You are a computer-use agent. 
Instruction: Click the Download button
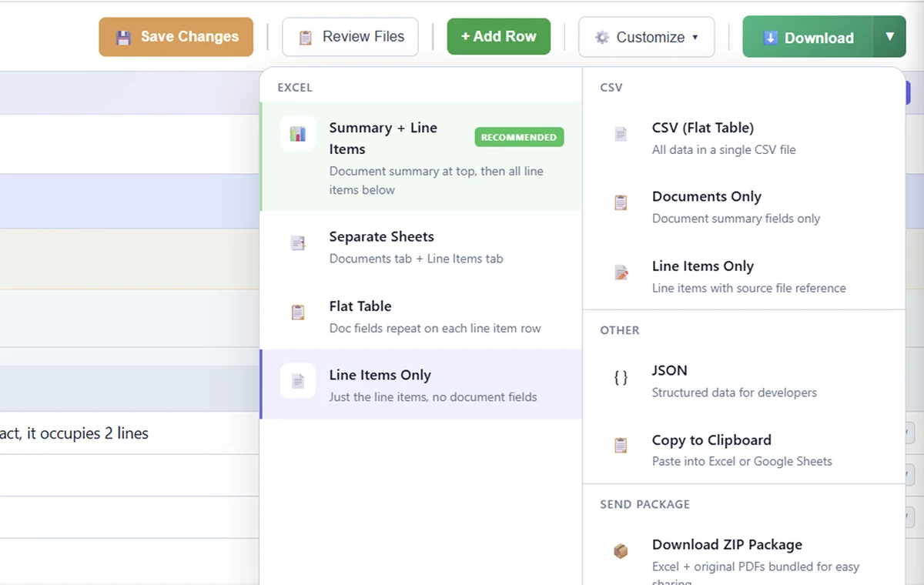point(808,37)
